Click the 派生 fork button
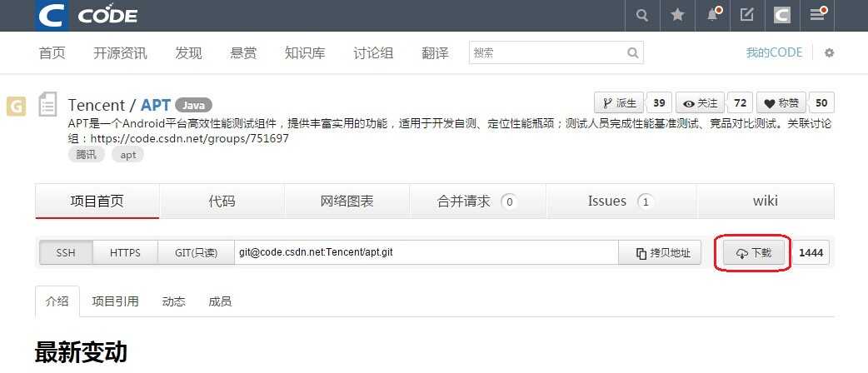 [x=620, y=103]
